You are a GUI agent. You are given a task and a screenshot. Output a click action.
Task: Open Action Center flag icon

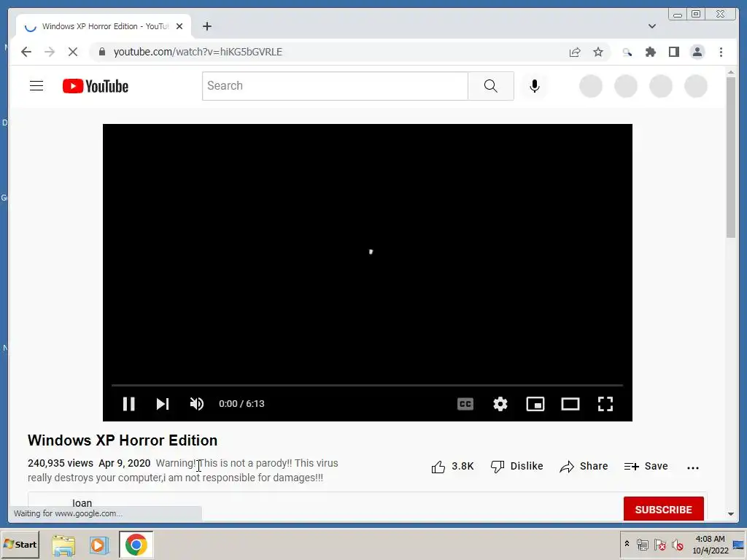(659, 545)
